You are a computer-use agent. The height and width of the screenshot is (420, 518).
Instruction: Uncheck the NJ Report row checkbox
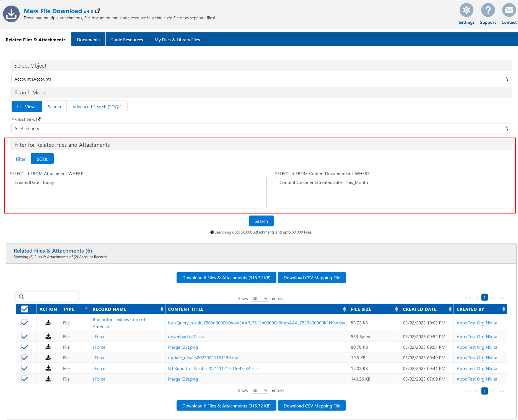click(25, 368)
